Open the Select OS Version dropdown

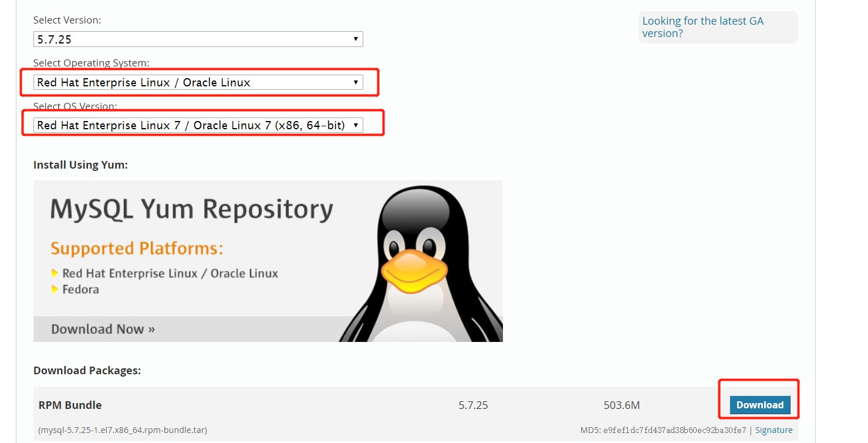tap(198, 125)
